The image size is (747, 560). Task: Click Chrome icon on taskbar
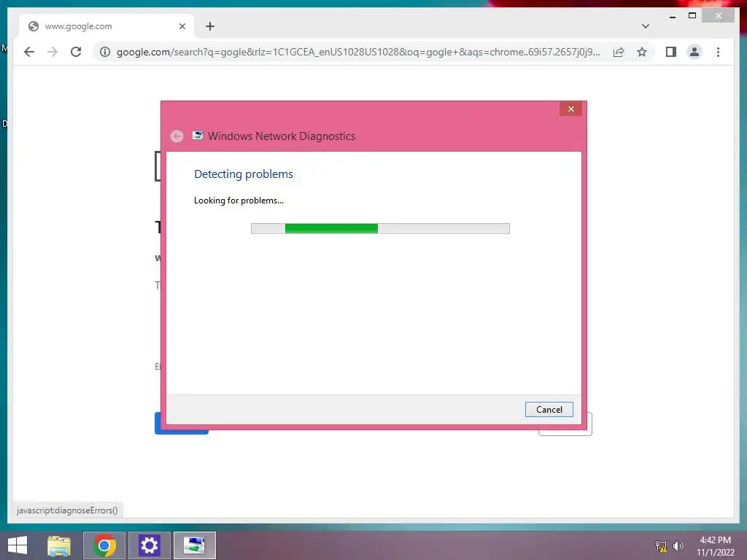[104, 545]
